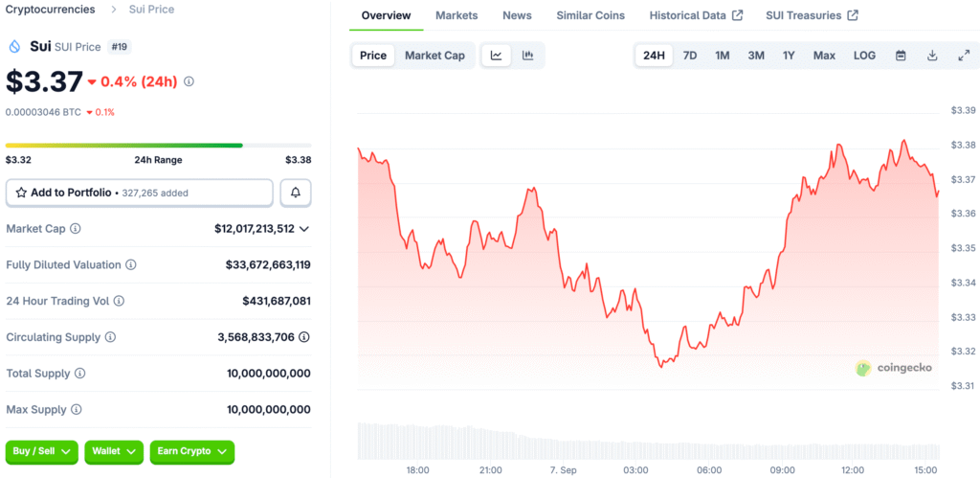The image size is (980, 478).
Task: Set chart range to 3M
Action: tap(756, 55)
